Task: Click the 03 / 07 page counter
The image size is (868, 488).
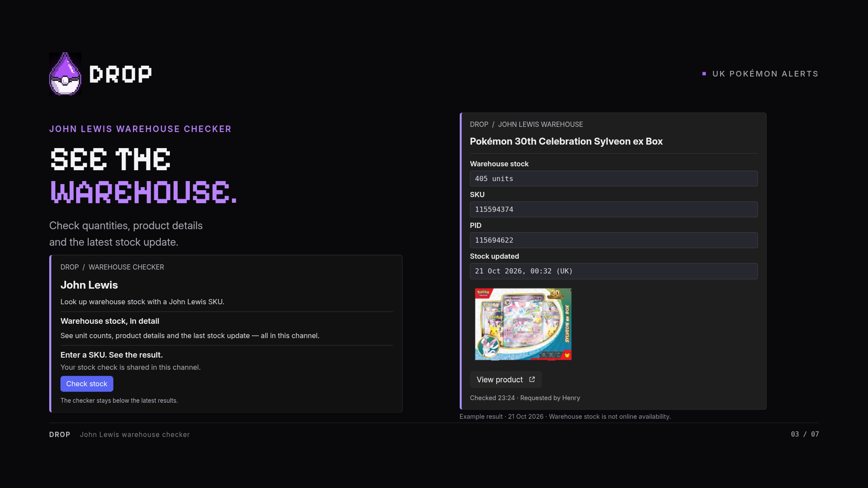Action: point(805,434)
